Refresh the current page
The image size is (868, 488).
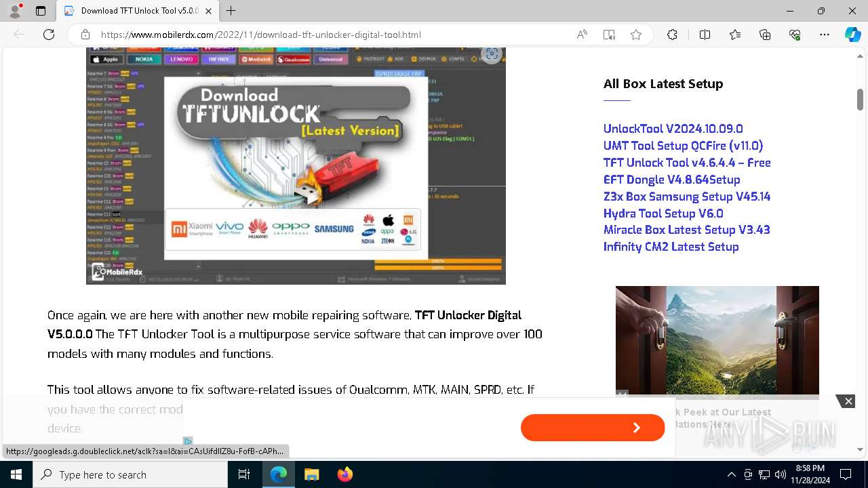click(x=49, y=35)
